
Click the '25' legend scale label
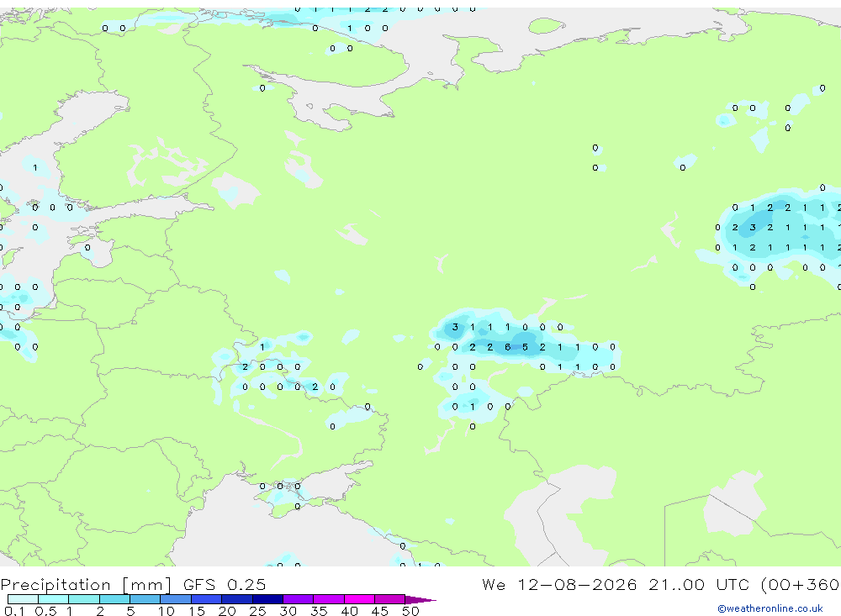point(257,611)
